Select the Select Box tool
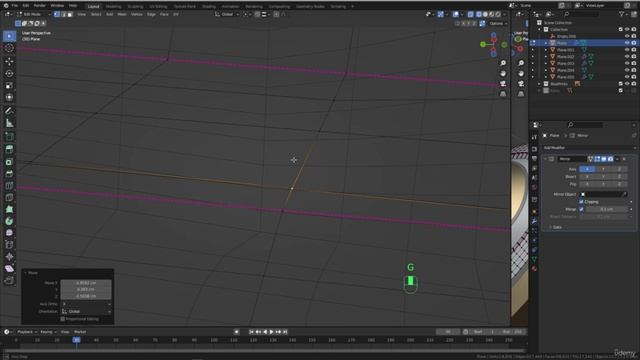 pos(9,36)
